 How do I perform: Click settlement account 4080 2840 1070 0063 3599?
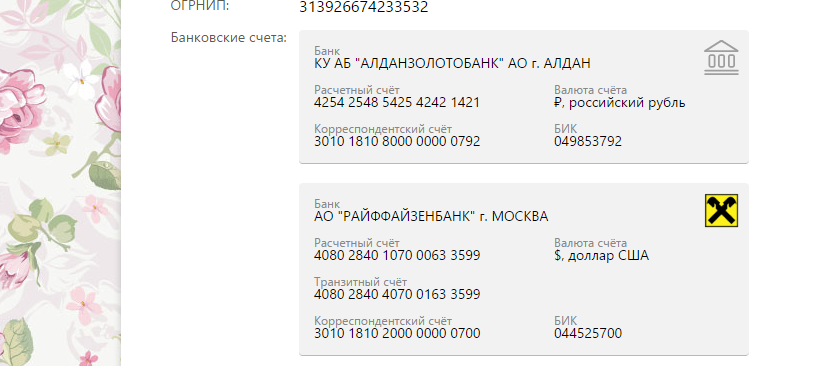pyautogui.click(x=397, y=255)
